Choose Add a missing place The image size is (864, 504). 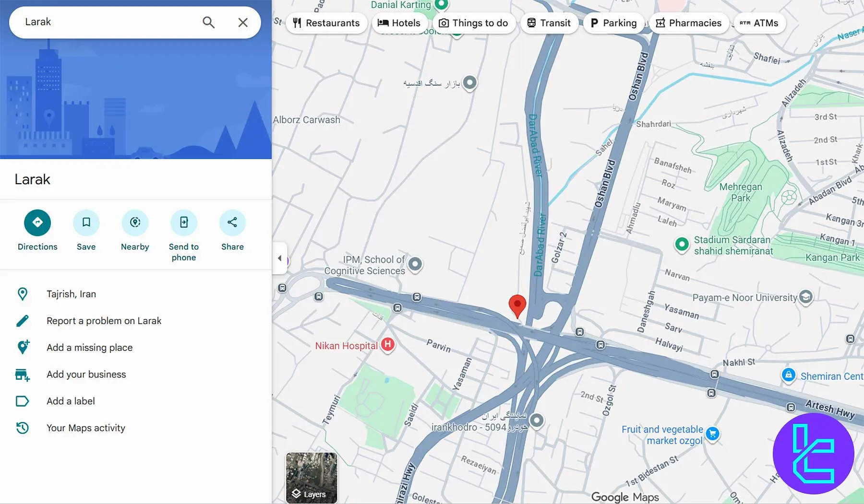pos(89,348)
